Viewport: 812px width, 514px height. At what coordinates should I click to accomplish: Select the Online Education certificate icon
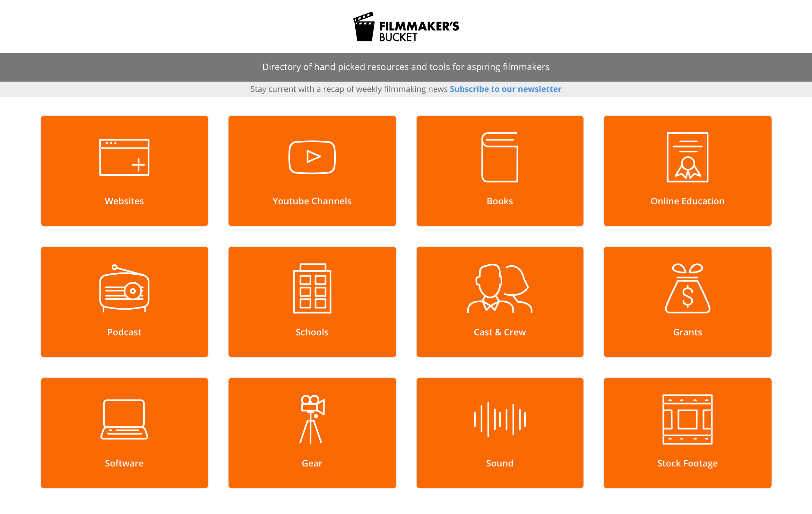pyautogui.click(x=687, y=157)
